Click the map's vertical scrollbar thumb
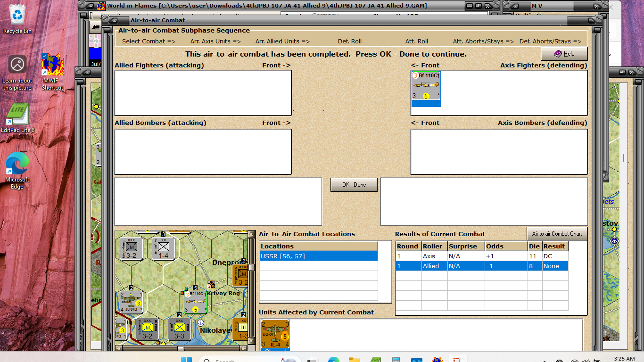Image resolution: width=644 pixels, height=362 pixels. pyautogui.click(x=251, y=267)
